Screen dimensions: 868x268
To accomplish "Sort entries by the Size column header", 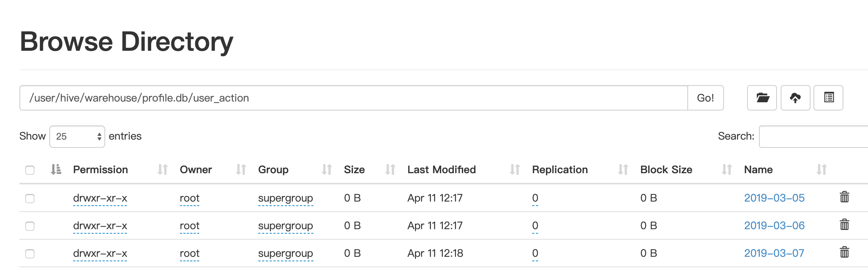I will 354,170.
